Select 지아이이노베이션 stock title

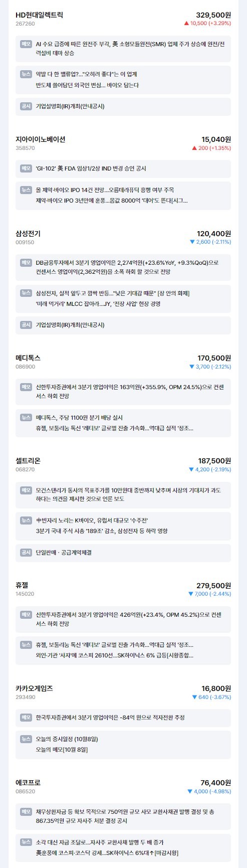click(41, 139)
